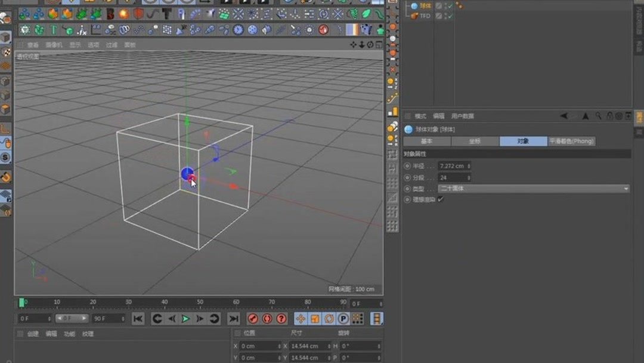Screen dimensions: 644x363
Task: Click the 半径 value stepper arrows
Action: 469,166
